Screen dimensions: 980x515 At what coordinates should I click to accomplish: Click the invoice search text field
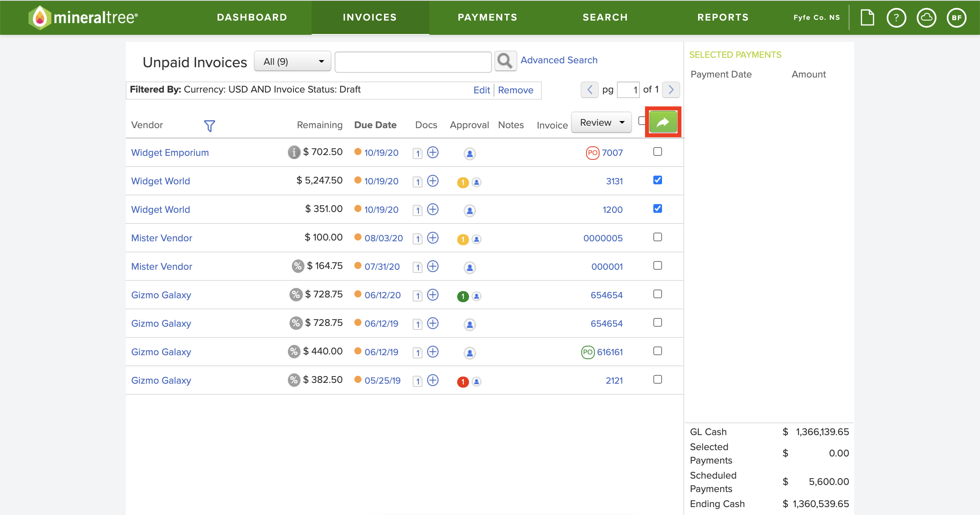[x=413, y=62]
